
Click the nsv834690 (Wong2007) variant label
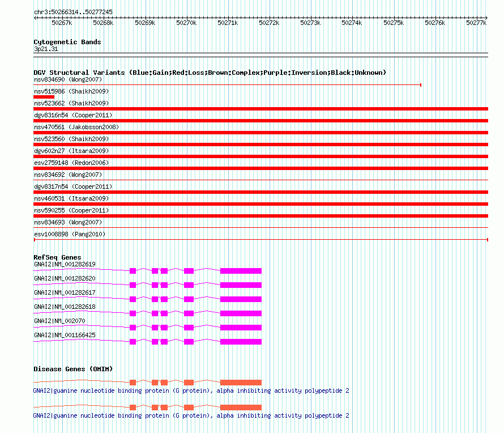(x=68, y=79)
